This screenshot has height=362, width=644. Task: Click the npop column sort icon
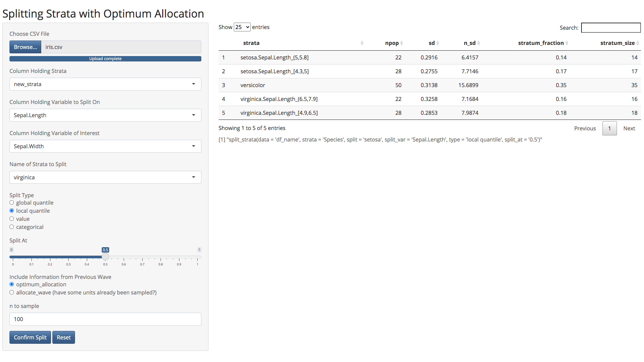pyautogui.click(x=401, y=43)
